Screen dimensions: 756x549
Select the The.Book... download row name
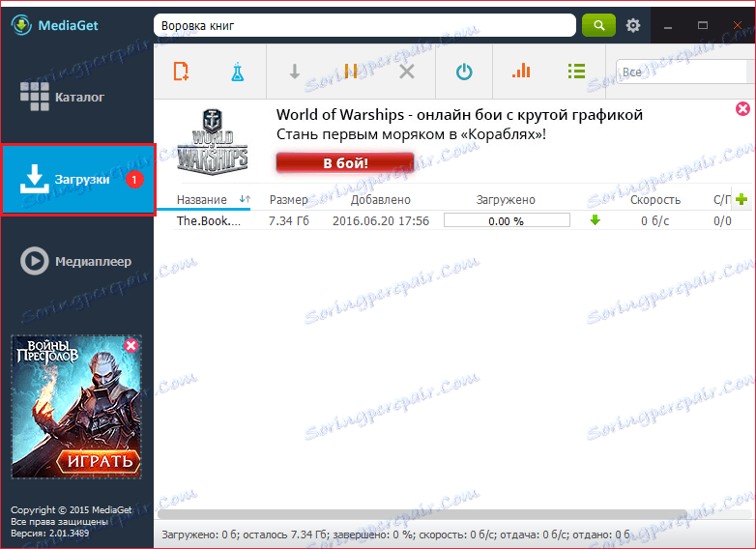click(208, 220)
